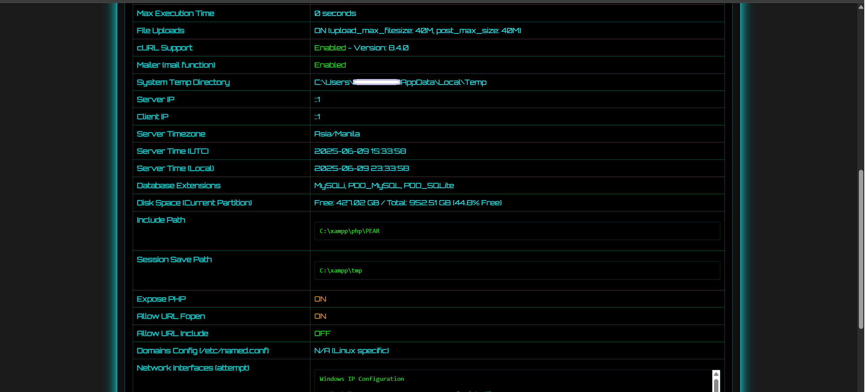Click the Domains Config N/A value
This screenshot has height=392, width=868.
click(x=351, y=351)
